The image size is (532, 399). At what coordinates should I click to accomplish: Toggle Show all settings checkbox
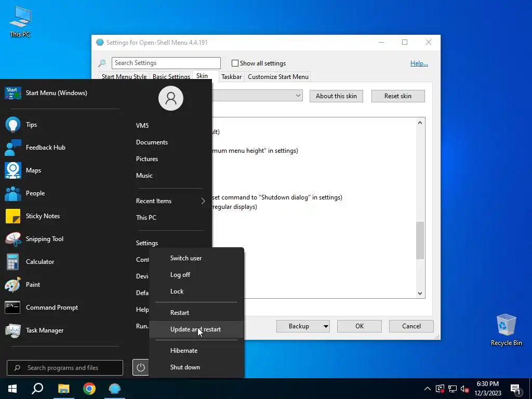[235, 63]
